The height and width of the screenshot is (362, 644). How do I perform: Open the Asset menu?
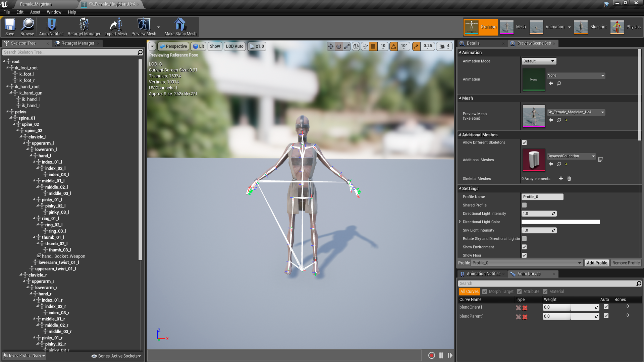(x=35, y=12)
